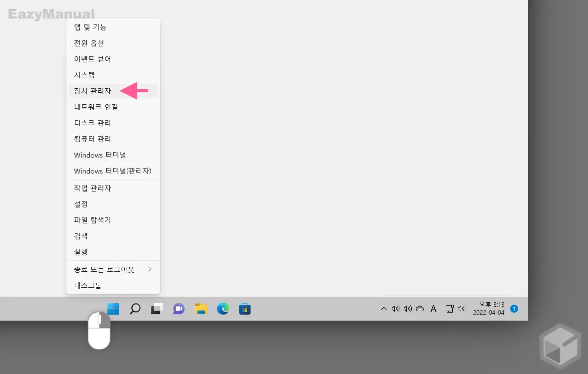Screen dimensions: 588x374
Task: Choose 이벤트 뷰어 entry
Action: click(113, 59)
